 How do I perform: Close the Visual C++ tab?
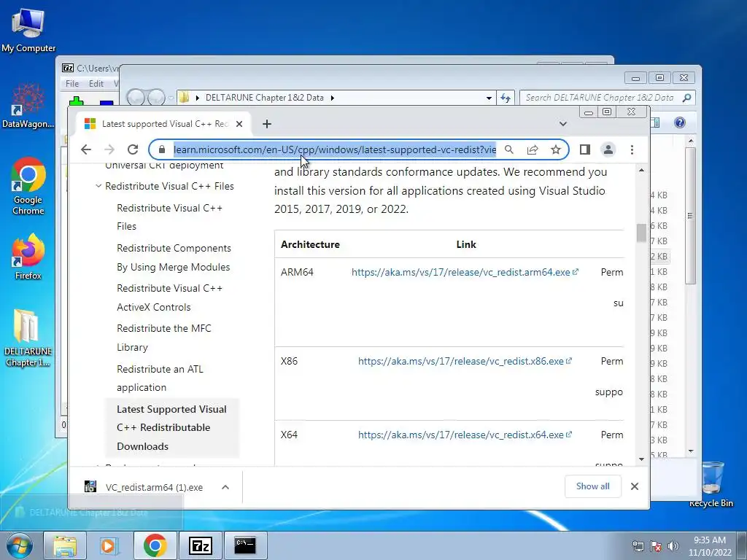[239, 124]
